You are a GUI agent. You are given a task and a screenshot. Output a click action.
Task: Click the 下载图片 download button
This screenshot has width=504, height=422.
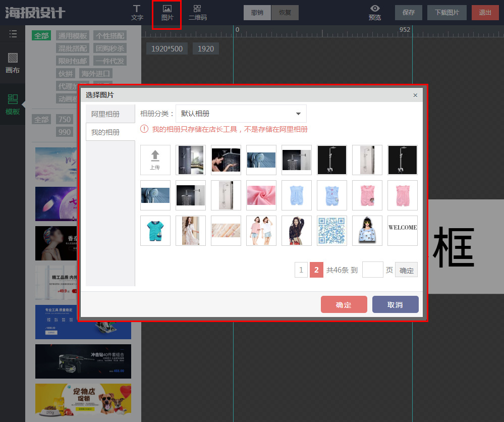(x=447, y=13)
